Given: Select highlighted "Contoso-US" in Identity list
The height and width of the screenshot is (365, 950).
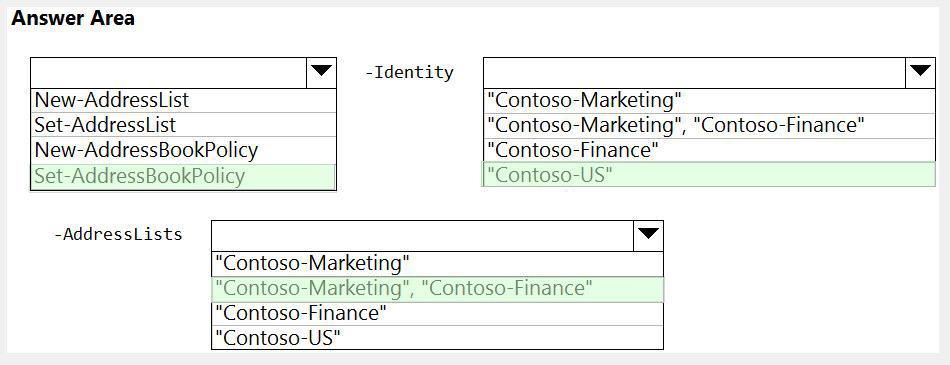Looking at the screenshot, I should pos(709,175).
